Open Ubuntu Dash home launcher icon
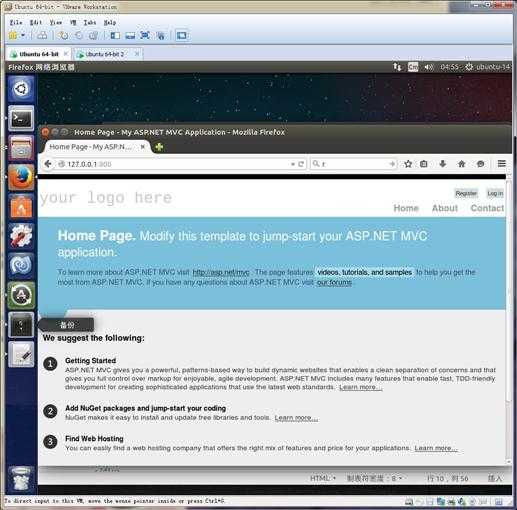The height and width of the screenshot is (510, 517). 21,89
